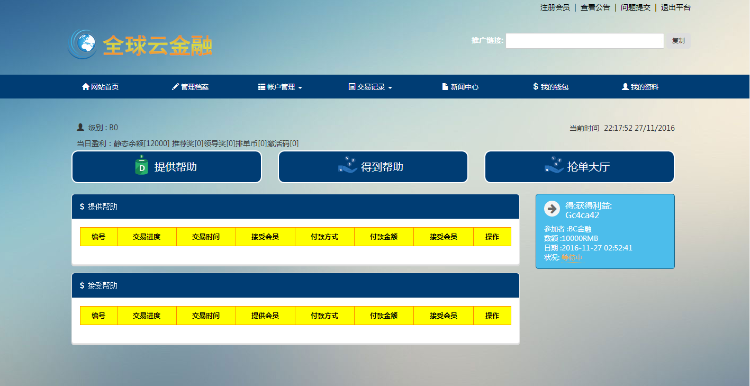Image resolution: width=750 pixels, height=386 pixels.
Task: Focus the 推广链接 input field
Action: pyautogui.click(x=585, y=41)
